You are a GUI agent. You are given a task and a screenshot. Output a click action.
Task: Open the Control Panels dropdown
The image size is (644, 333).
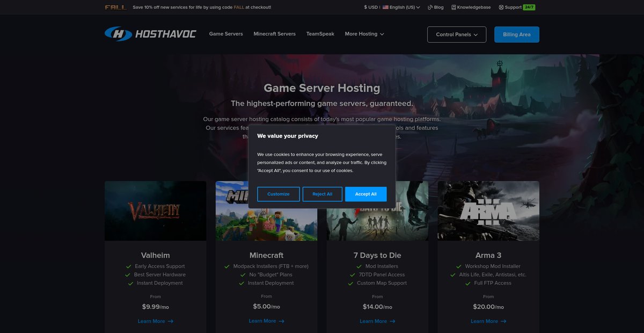point(457,34)
